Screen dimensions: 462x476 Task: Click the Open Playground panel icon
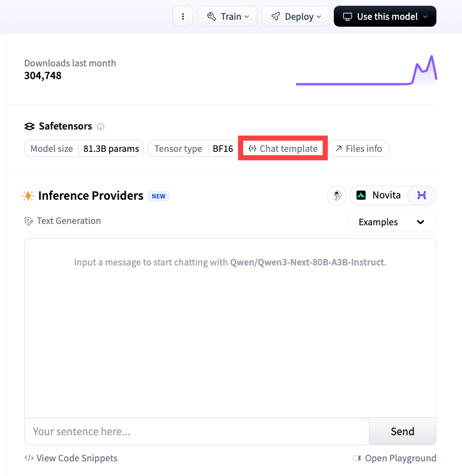pyautogui.click(x=357, y=458)
